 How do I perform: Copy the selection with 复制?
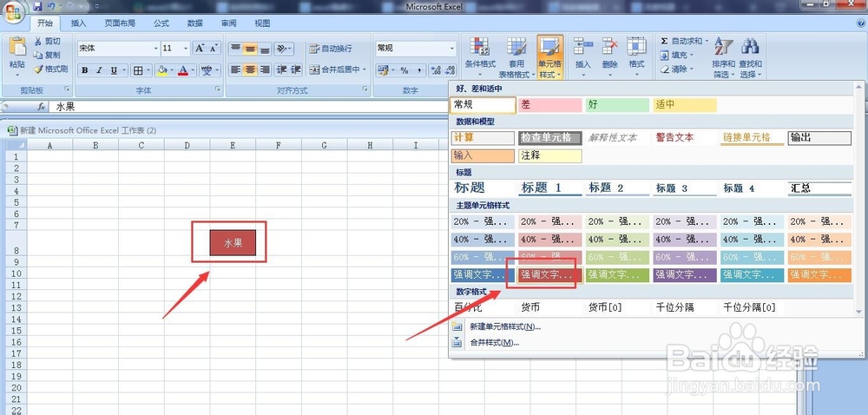pos(47,55)
